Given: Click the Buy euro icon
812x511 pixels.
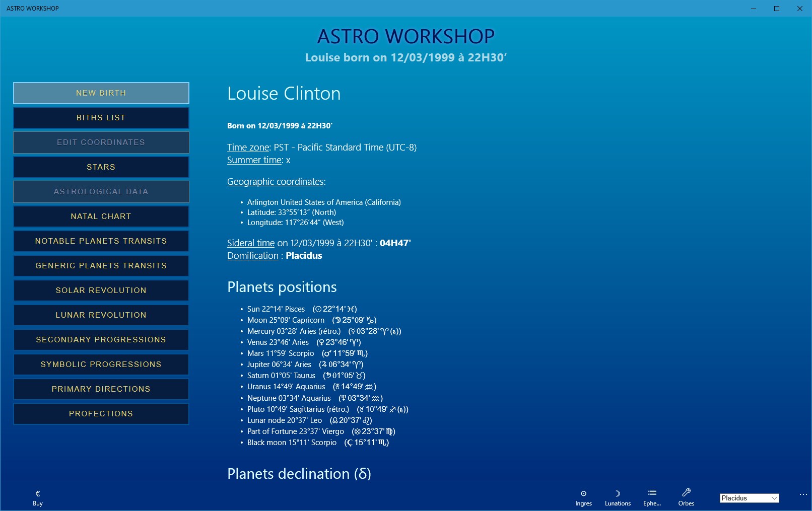Looking at the screenshot, I should tap(38, 493).
